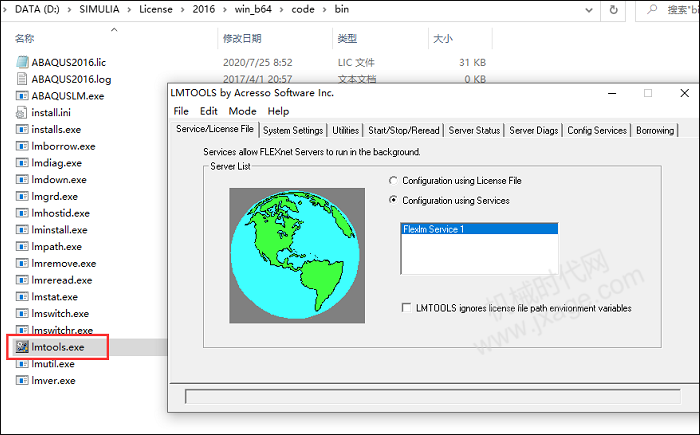
Task: Click the lmdown.exe file icon
Action: pos(22,180)
